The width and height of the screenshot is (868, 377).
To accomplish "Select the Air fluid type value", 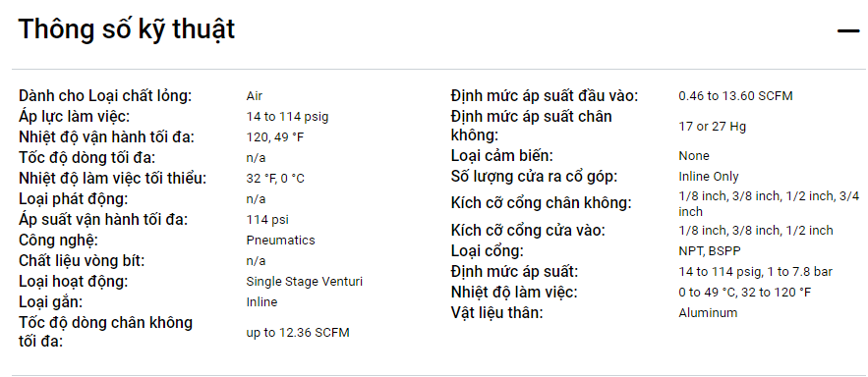I will pos(254,96).
